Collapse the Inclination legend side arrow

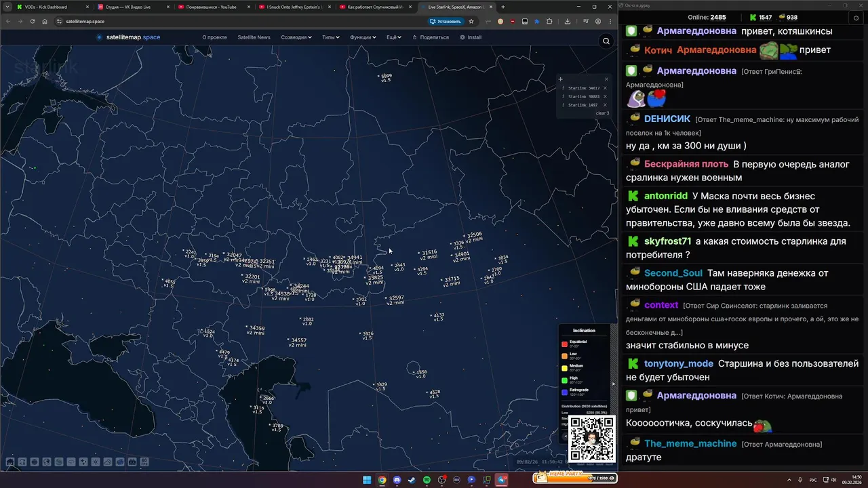614,384
